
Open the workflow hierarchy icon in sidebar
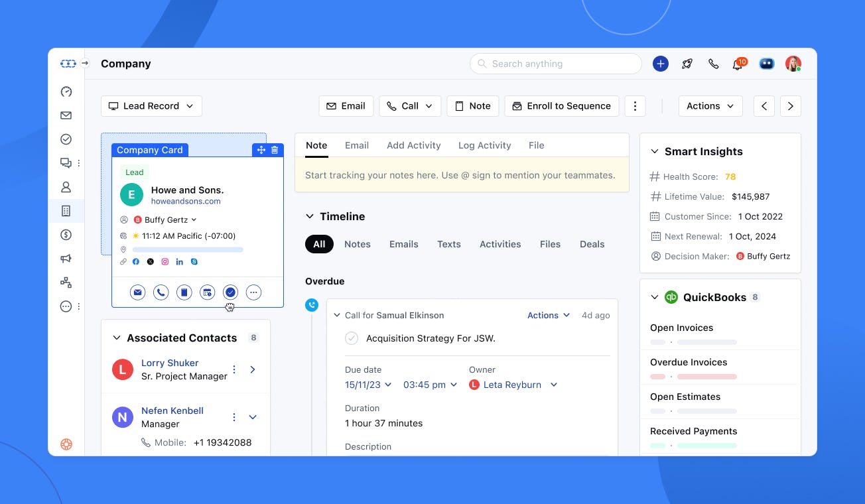(66, 283)
